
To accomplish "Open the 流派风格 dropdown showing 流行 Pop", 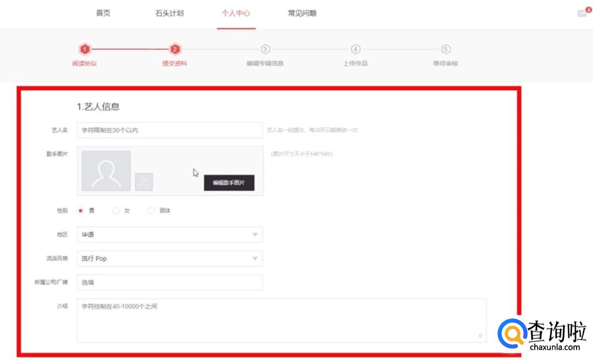I will (170, 259).
